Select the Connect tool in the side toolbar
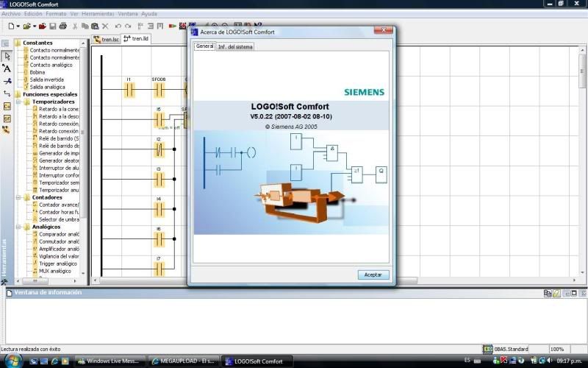 pyautogui.click(x=7, y=93)
